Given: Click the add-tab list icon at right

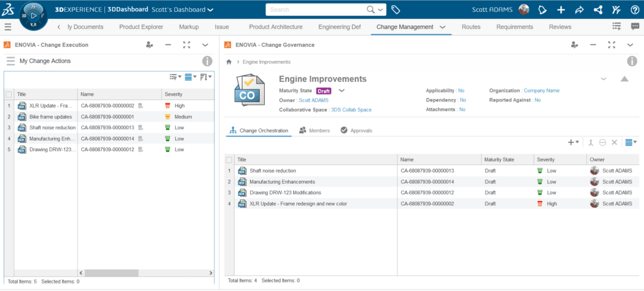Looking at the screenshot, I should (x=616, y=26).
